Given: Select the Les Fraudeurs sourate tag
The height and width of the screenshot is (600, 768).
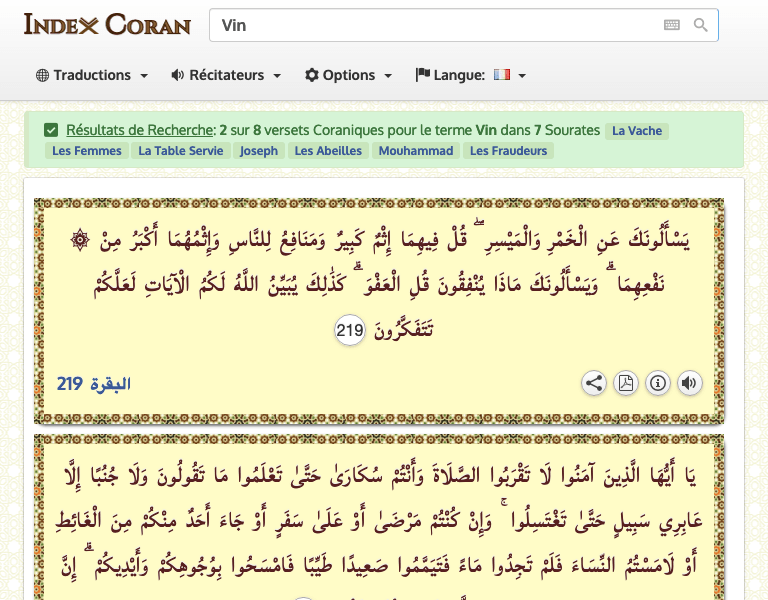Looking at the screenshot, I should coord(510,151).
